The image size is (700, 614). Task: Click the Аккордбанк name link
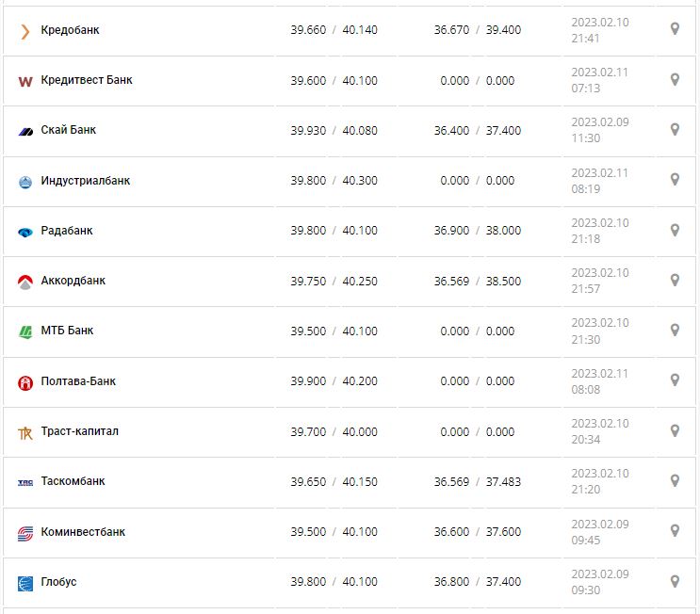[73, 281]
